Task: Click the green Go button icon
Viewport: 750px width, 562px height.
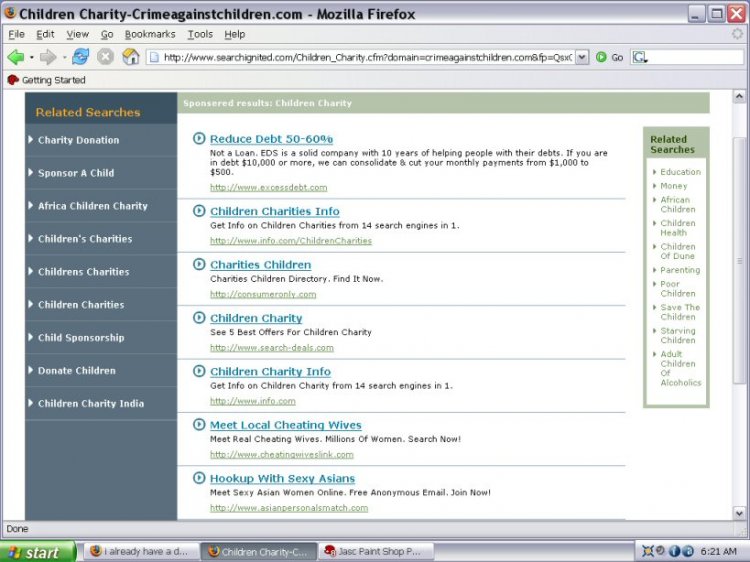Action: pyautogui.click(x=601, y=57)
